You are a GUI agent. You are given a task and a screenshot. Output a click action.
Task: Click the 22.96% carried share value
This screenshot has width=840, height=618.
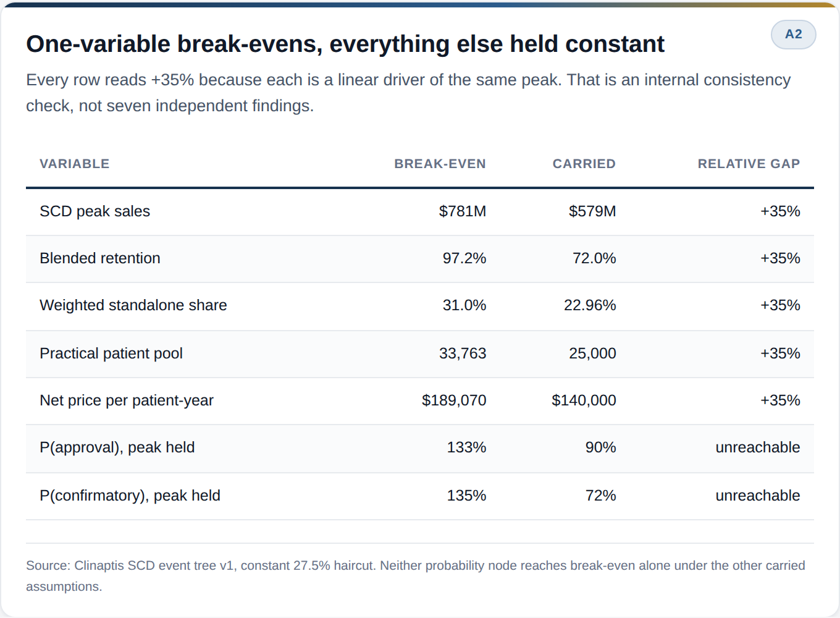[x=590, y=305]
